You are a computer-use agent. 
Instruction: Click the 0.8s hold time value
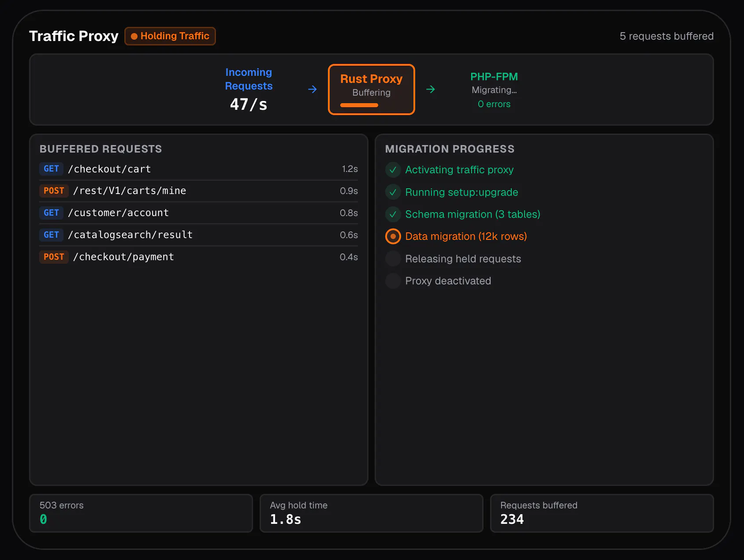coord(349,213)
